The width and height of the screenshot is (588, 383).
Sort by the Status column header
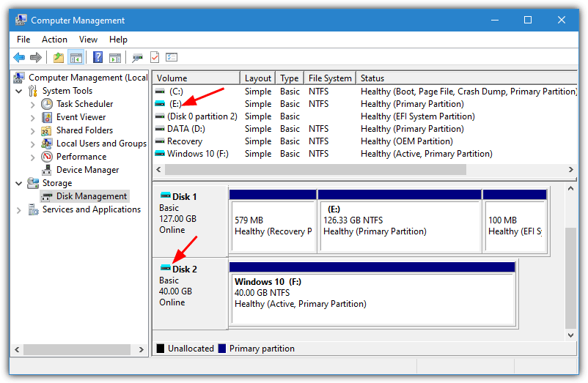pyautogui.click(x=466, y=78)
